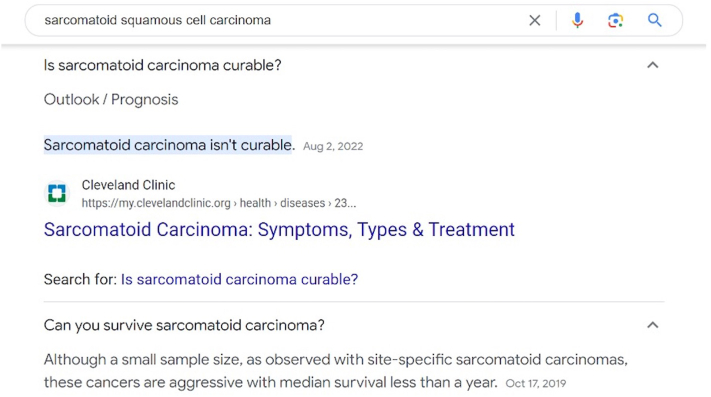Toggle the 'Is sarcomatoid carcinoma curable?' question row
Image resolution: width=711 pixels, height=397 pixels.
tap(354, 65)
